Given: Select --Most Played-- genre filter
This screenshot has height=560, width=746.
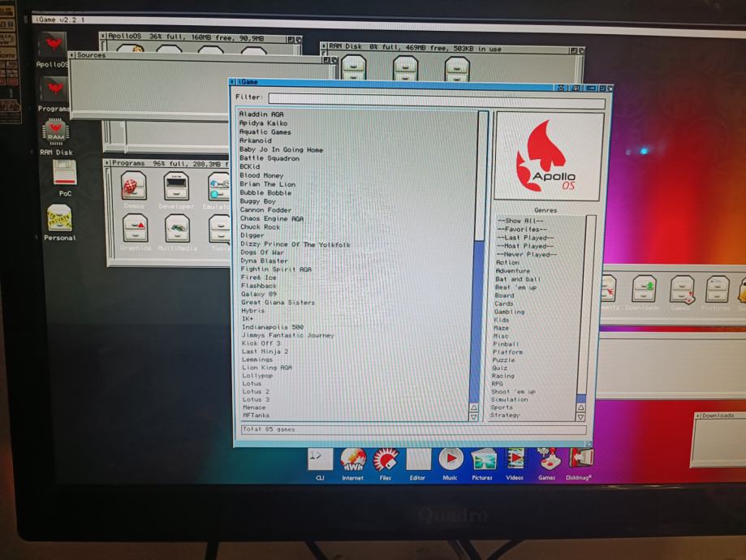Looking at the screenshot, I should (x=525, y=246).
